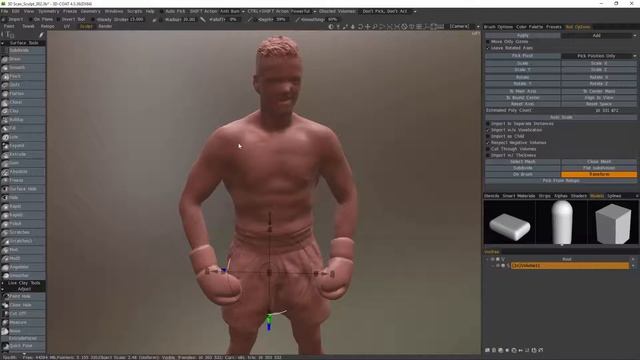Toggle Move Only Gizmo checkbox

[488, 42]
